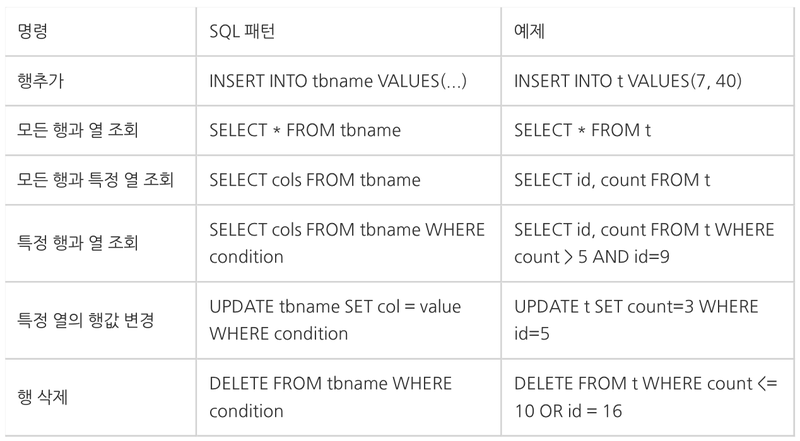Select the 행 삭제 row label
This screenshot has height=441, width=800.
[42, 397]
